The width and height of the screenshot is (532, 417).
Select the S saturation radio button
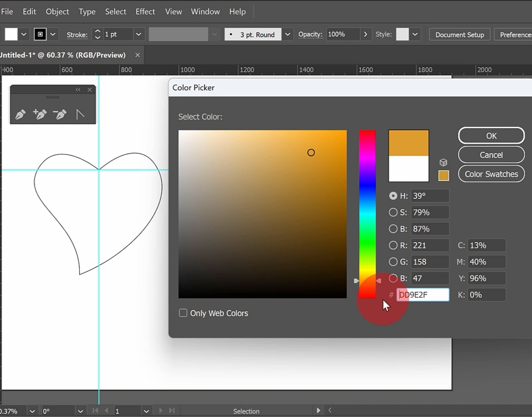pyautogui.click(x=393, y=212)
